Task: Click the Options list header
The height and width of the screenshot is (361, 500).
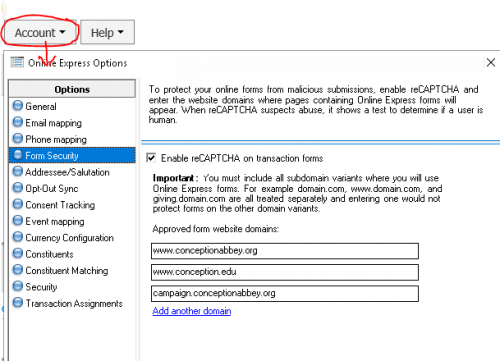Action: tap(72, 89)
